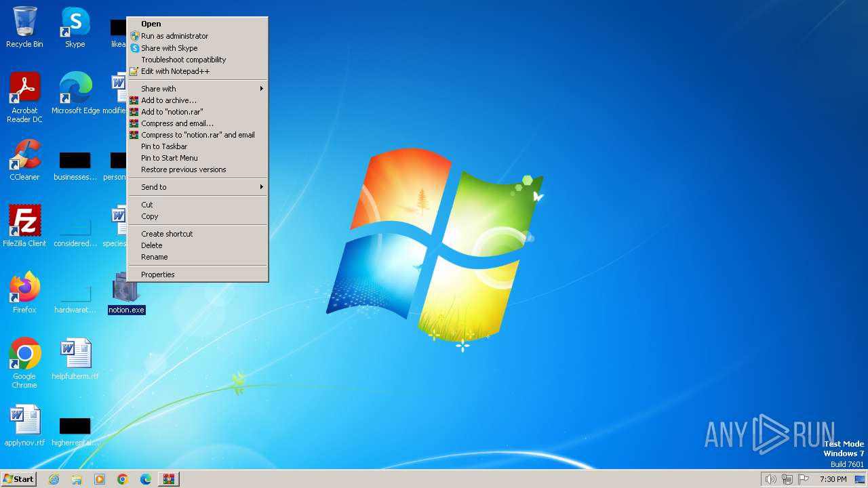This screenshot has width=868, height=488.
Task: Choose Compress and email...
Action: click(197, 123)
